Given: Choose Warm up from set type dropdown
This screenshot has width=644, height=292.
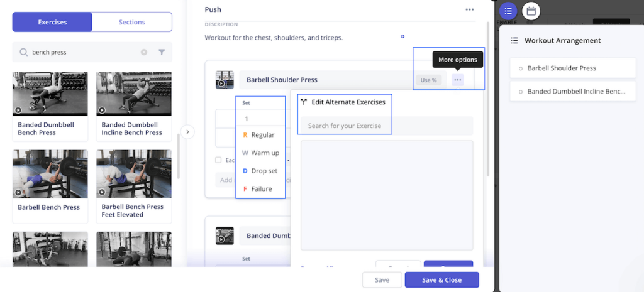Looking at the screenshot, I should pos(260,153).
